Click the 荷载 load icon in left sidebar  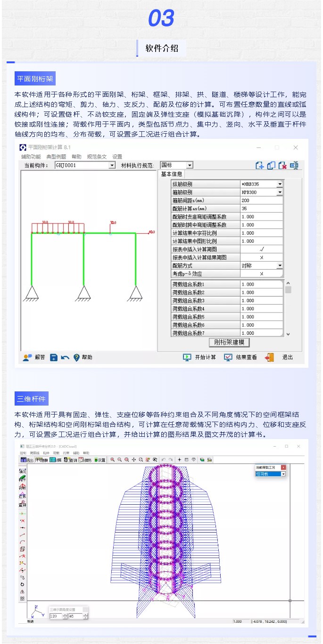22,487
